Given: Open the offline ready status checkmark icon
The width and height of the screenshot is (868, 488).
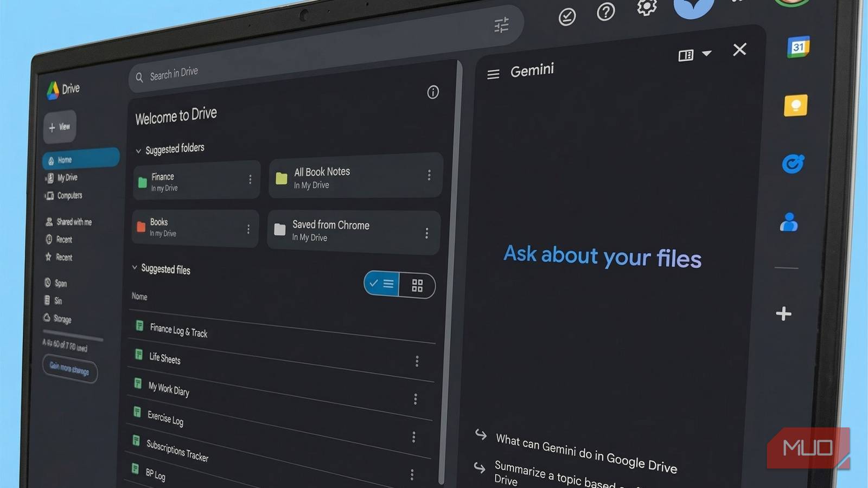Looking at the screenshot, I should pyautogui.click(x=567, y=17).
